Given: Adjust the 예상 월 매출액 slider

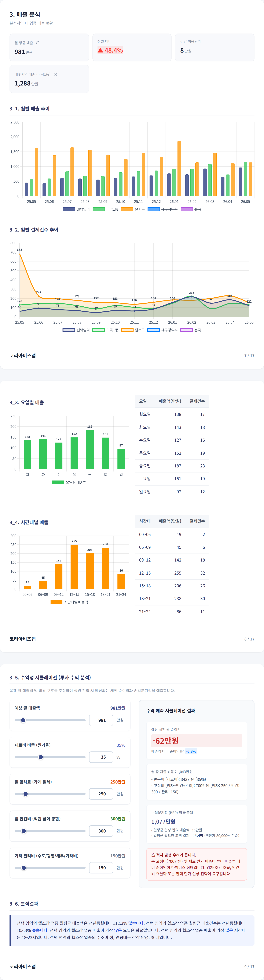Looking at the screenshot, I should pyautogui.click(x=50, y=720).
